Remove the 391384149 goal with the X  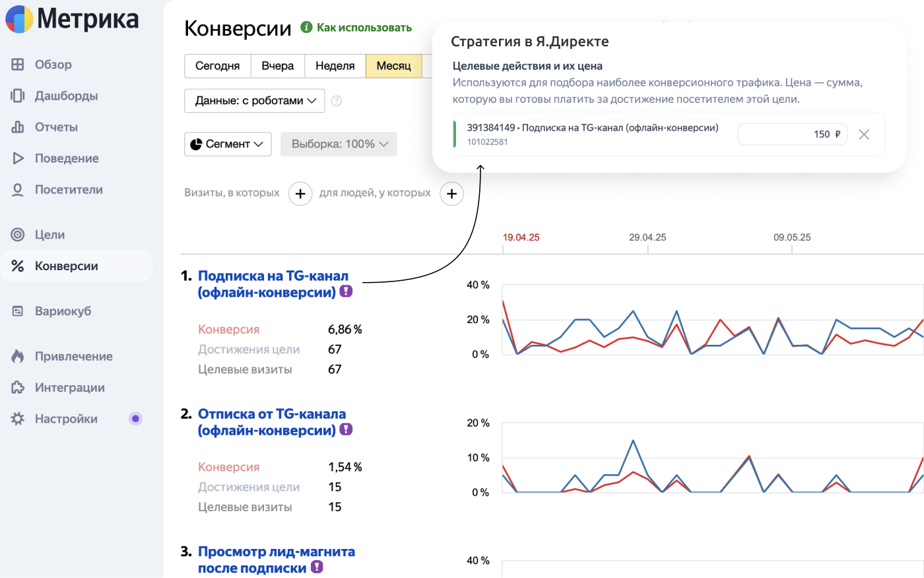tap(864, 134)
